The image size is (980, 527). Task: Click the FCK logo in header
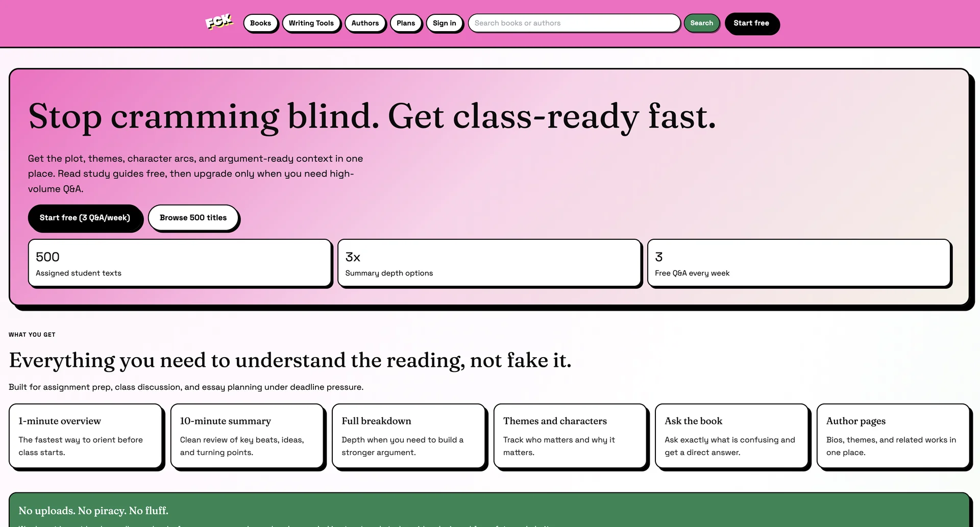[x=219, y=22]
